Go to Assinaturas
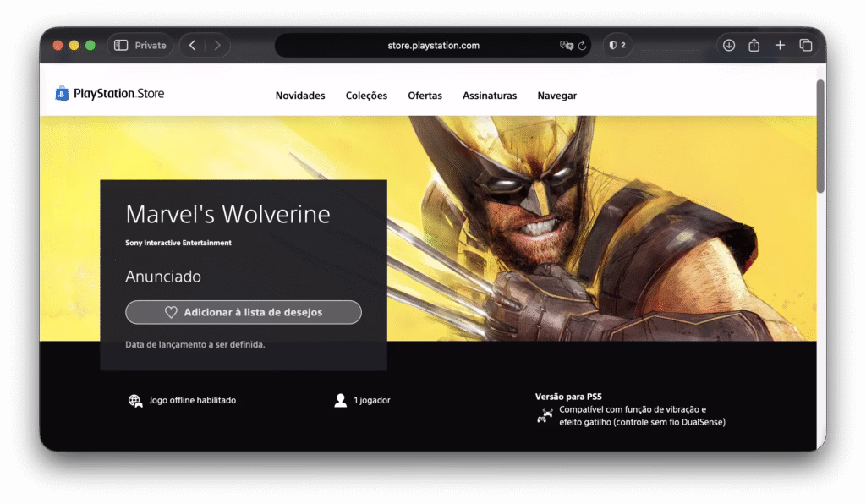 489,96
